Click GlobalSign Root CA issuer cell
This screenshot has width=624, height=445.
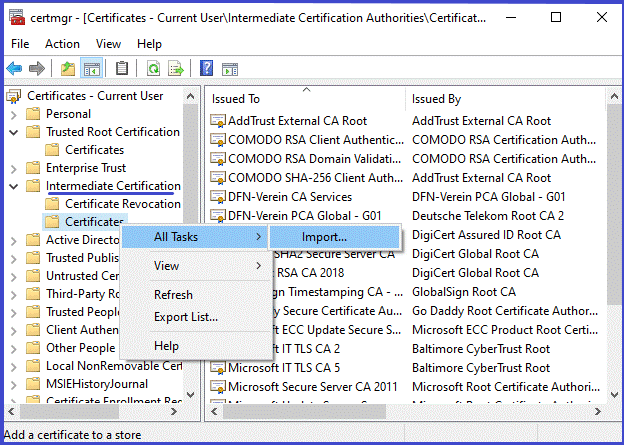464,292
